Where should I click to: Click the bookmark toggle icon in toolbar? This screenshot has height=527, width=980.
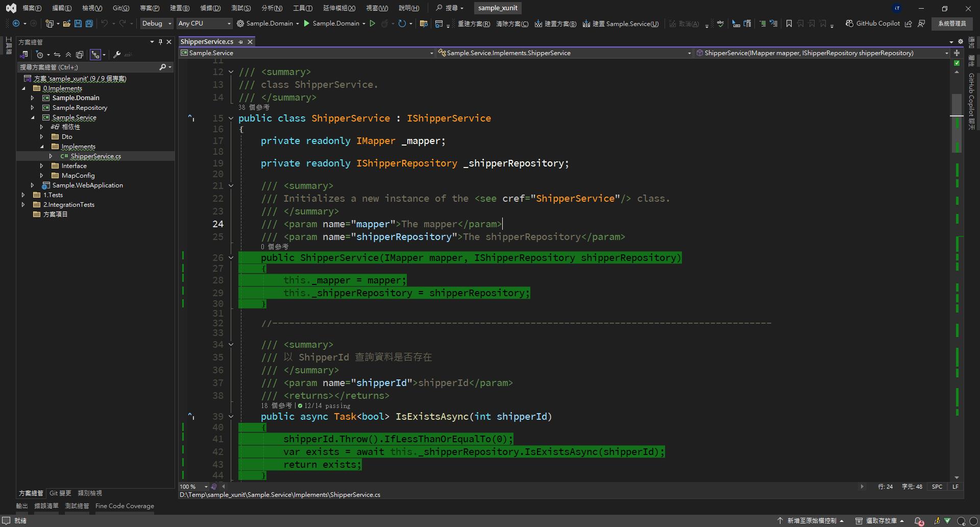coord(789,23)
